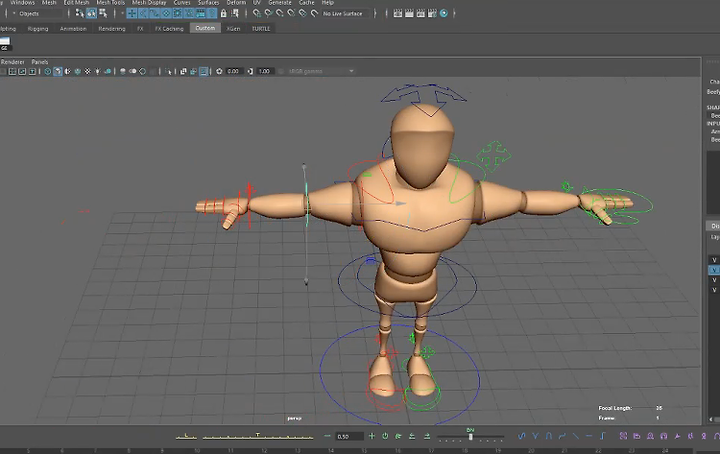Enable snap to grids magnet icon
The height and width of the screenshot is (454, 720).
(x=257, y=13)
